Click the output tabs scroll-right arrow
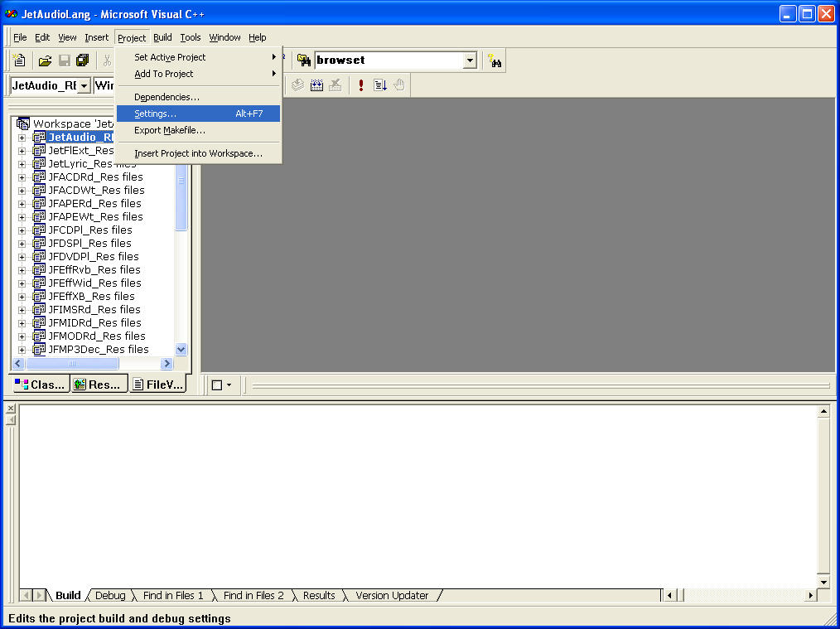The height and width of the screenshot is (629, 840). [x=39, y=595]
